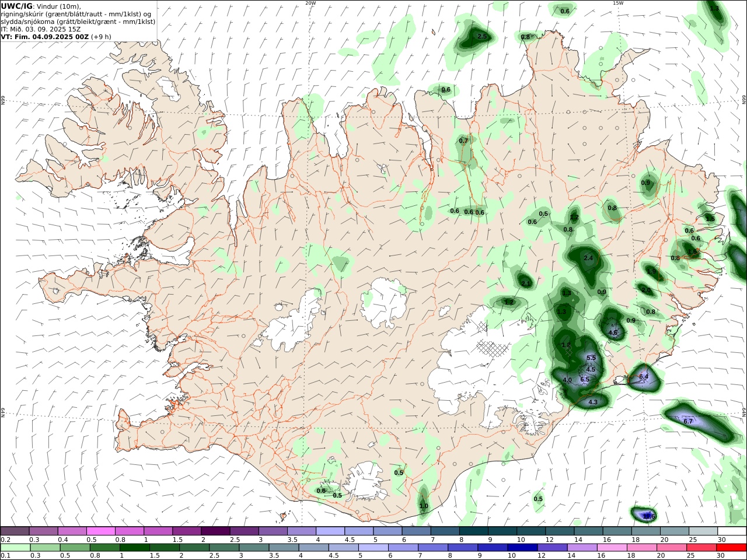Image resolution: width=747 pixels, height=560 pixels.
Task: Click the valid time line 'VT: Fim. 04.09.2025 00Z'
Action: (44, 36)
